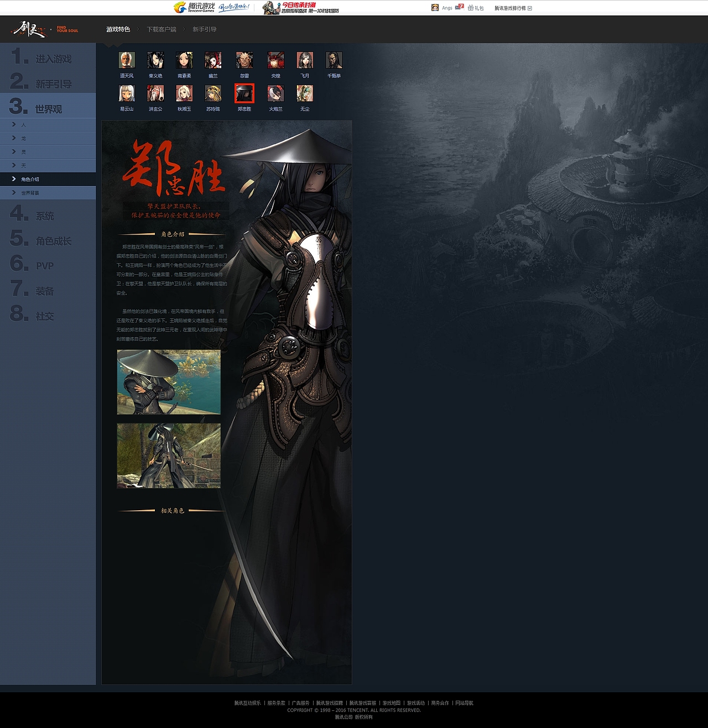Screen dimensions: 708x728
Task: Expand the 腾讯游戏排行榜 dropdown
Action: pyautogui.click(x=513, y=8)
